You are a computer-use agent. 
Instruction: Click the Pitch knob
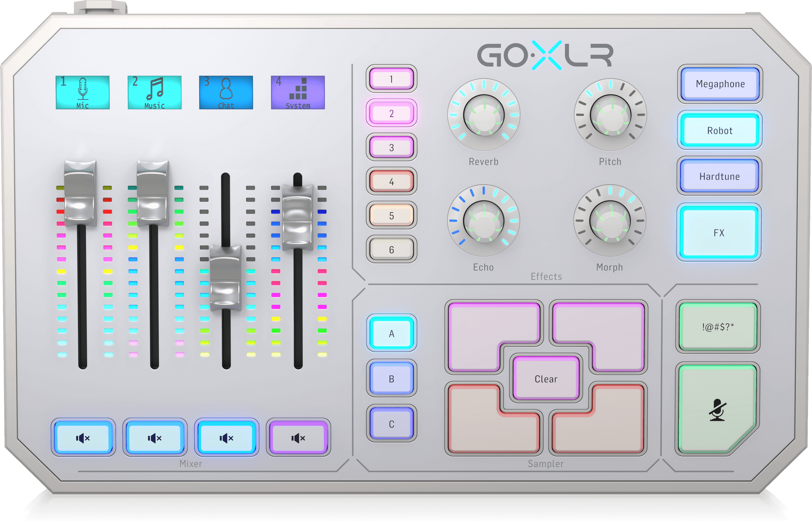click(x=610, y=115)
